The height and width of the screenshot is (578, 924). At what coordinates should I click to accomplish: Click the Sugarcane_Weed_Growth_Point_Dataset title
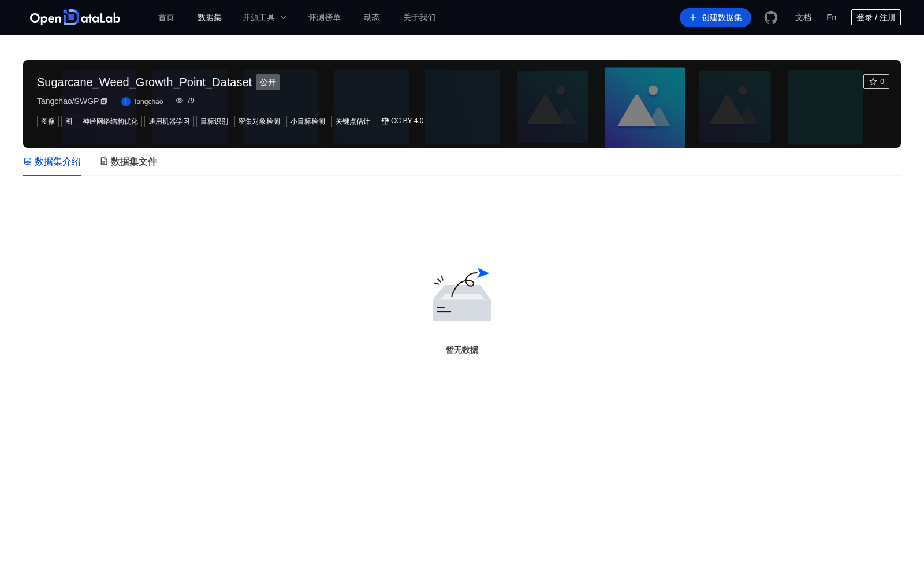[x=144, y=82]
